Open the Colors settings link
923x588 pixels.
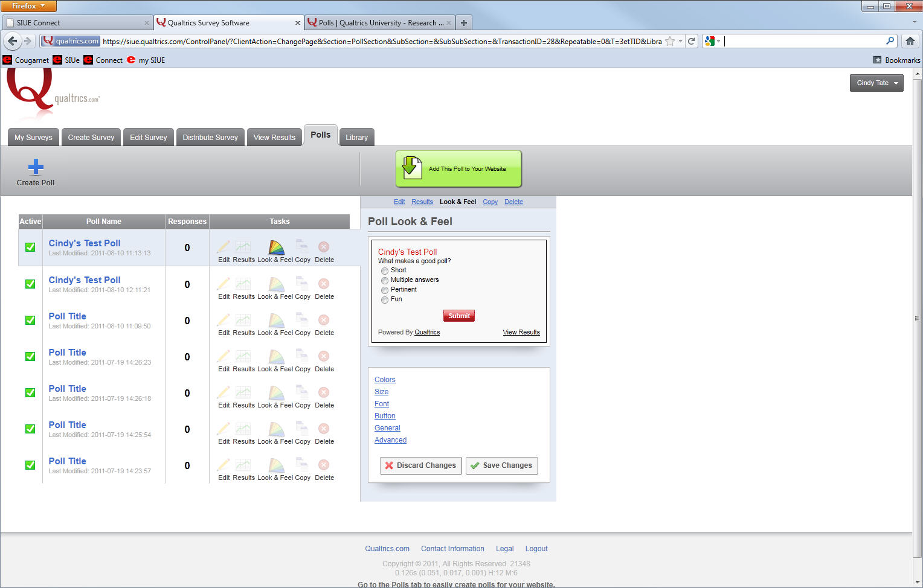pyautogui.click(x=385, y=380)
